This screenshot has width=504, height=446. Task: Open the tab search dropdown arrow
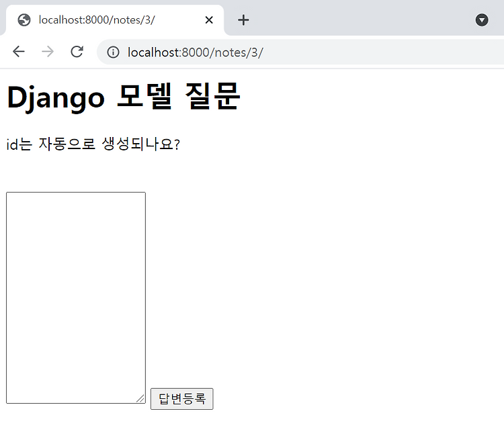click(x=482, y=20)
